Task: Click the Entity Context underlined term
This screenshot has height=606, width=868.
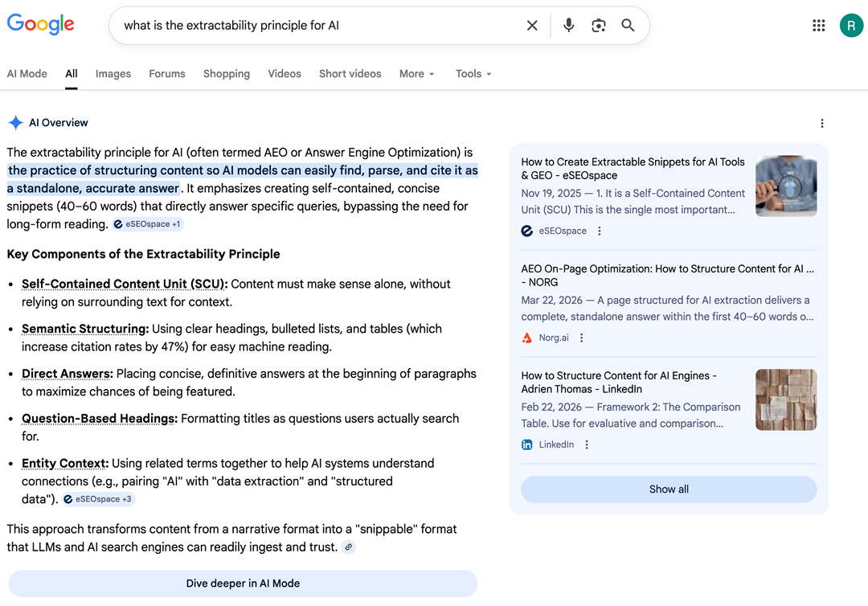Action: (x=65, y=463)
